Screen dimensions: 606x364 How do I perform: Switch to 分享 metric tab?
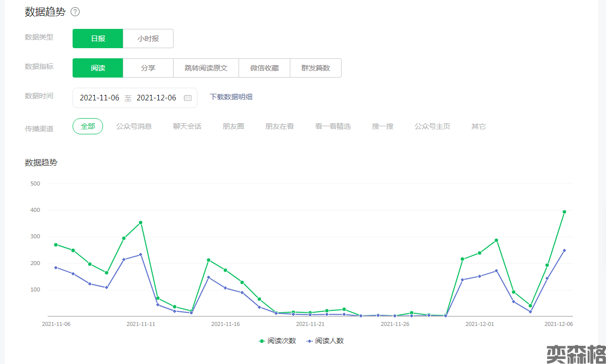[148, 68]
